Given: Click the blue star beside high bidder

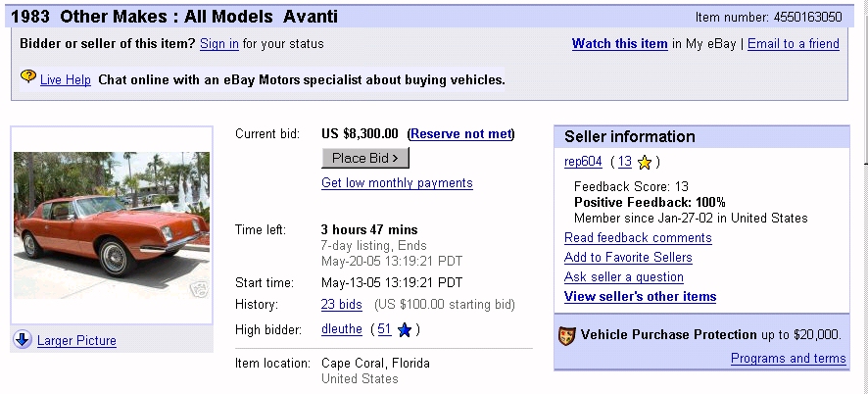Looking at the screenshot, I should pos(404,329).
